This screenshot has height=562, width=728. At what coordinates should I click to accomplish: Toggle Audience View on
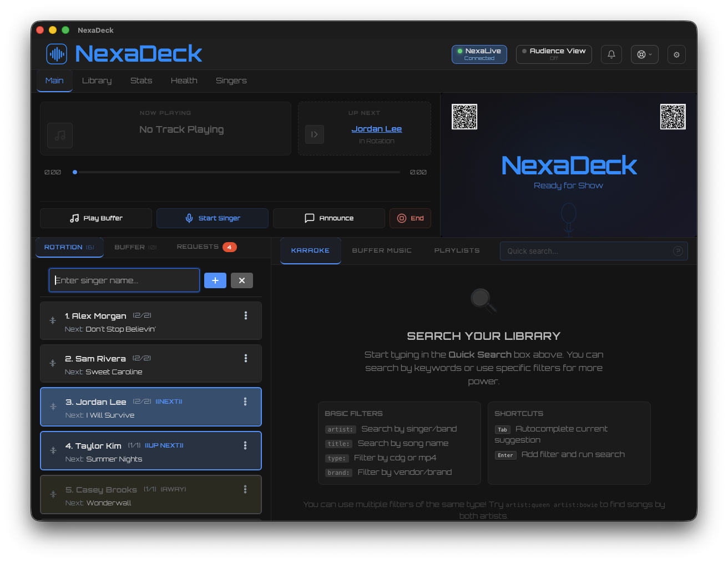coord(553,54)
